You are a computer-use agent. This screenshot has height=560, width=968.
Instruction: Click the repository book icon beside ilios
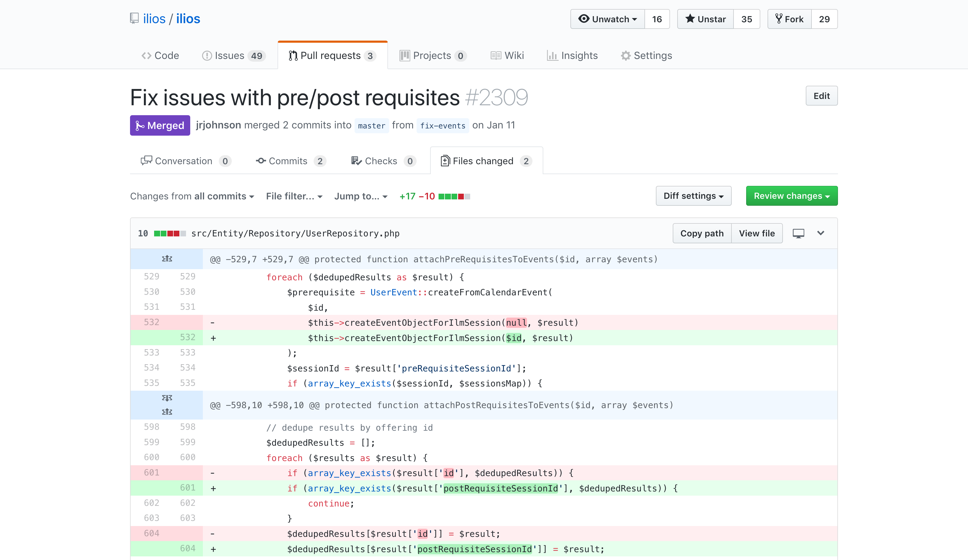pyautogui.click(x=134, y=18)
